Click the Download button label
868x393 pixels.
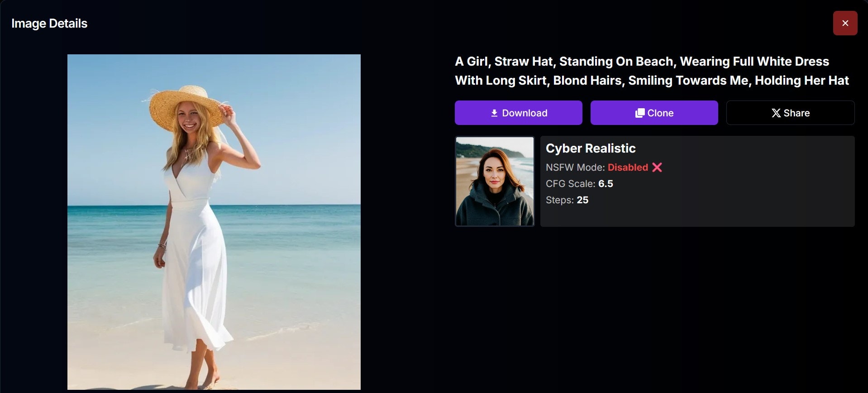coord(525,113)
